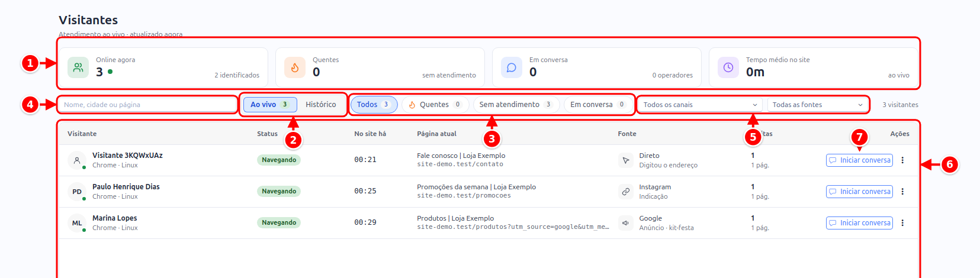980x278 pixels.
Task: Click the Direto cursor source icon
Action: coord(626,160)
